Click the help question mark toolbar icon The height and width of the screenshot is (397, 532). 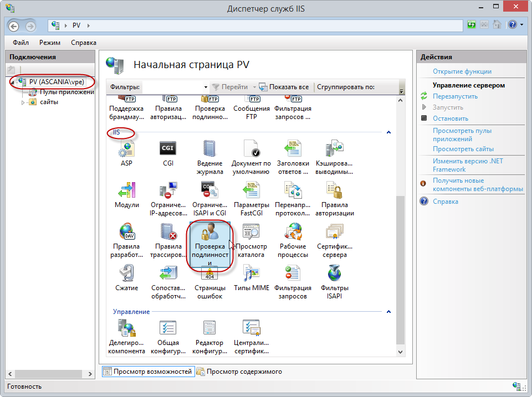click(x=512, y=25)
